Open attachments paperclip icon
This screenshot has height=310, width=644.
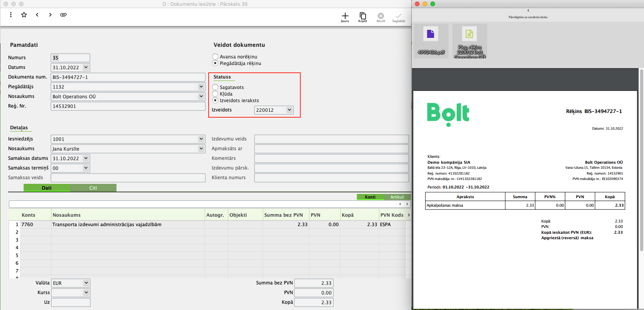tap(63, 15)
